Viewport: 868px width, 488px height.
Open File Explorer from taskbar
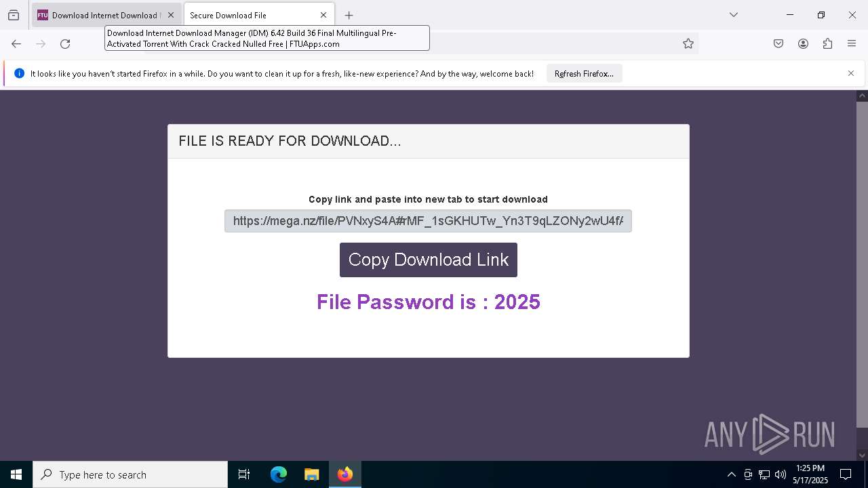pyautogui.click(x=311, y=474)
